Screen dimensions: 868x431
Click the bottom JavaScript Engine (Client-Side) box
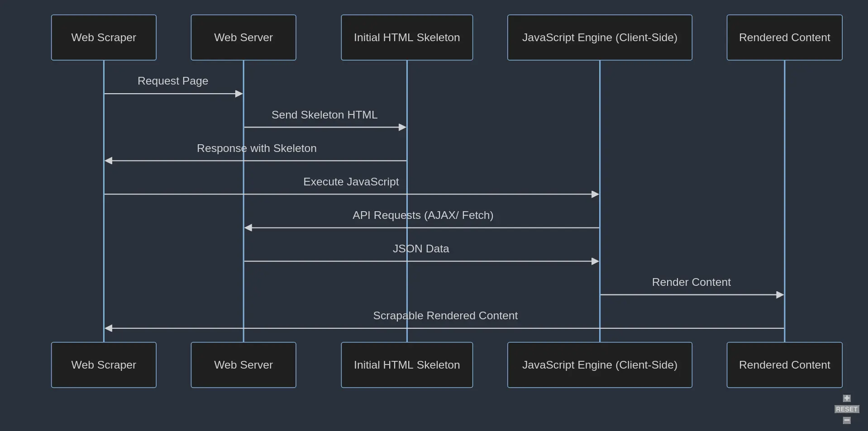(599, 365)
